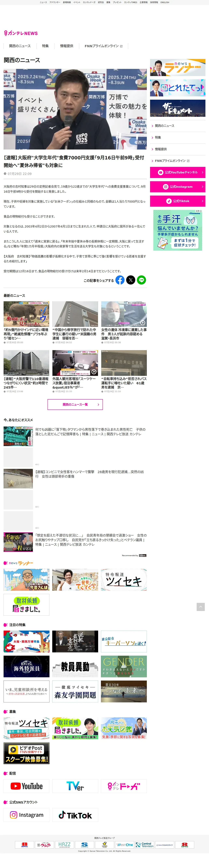Open 教員異動 feature tile
Screen dimensions: 209x868
pyautogui.click(x=75, y=667)
